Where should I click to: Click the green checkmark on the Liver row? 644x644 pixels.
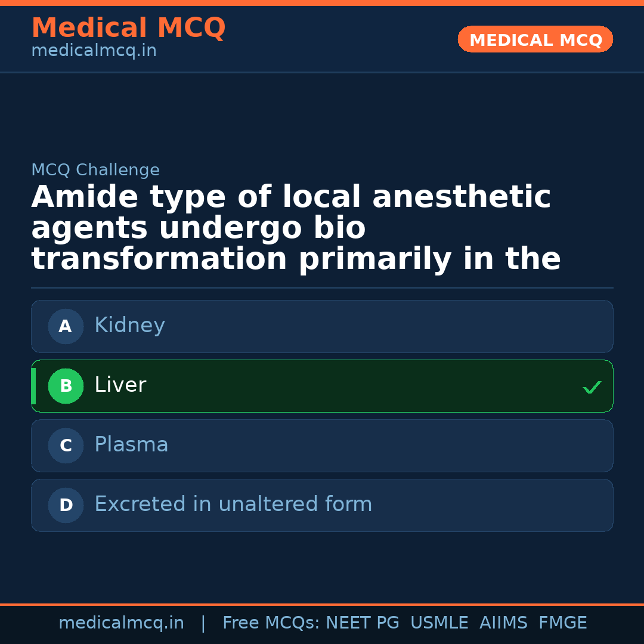pyautogui.click(x=592, y=388)
